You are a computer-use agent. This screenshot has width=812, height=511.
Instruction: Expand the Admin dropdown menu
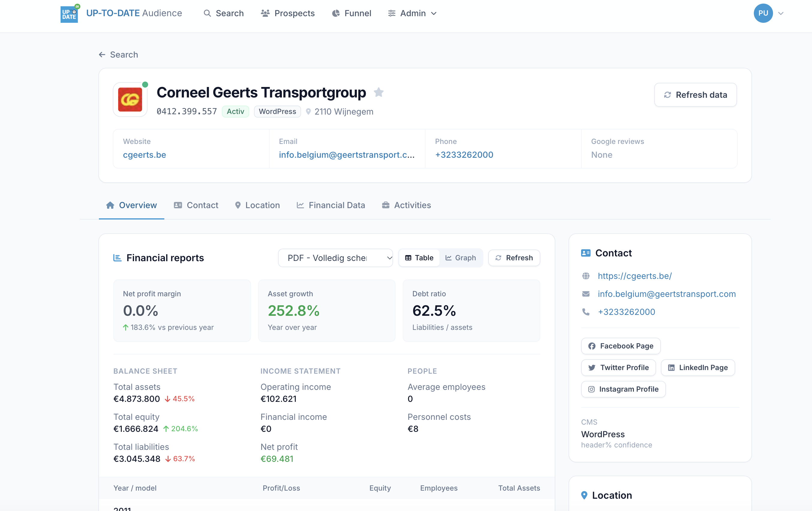pyautogui.click(x=412, y=13)
